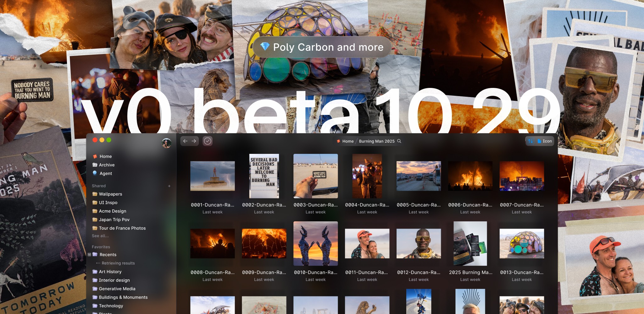Image resolution: width=644 pixels, height=314 pixels.
Task: Click the Shared section heading
Action: (99, 186)
